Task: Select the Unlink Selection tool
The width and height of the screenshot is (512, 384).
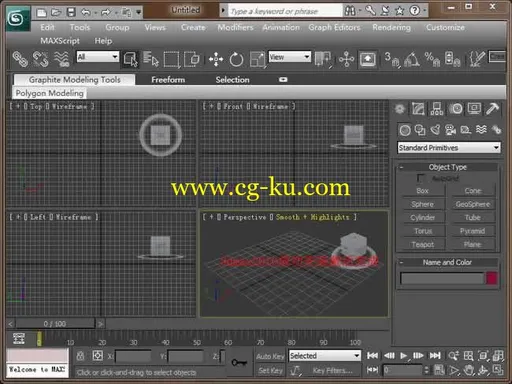Action: pos(41,59)
